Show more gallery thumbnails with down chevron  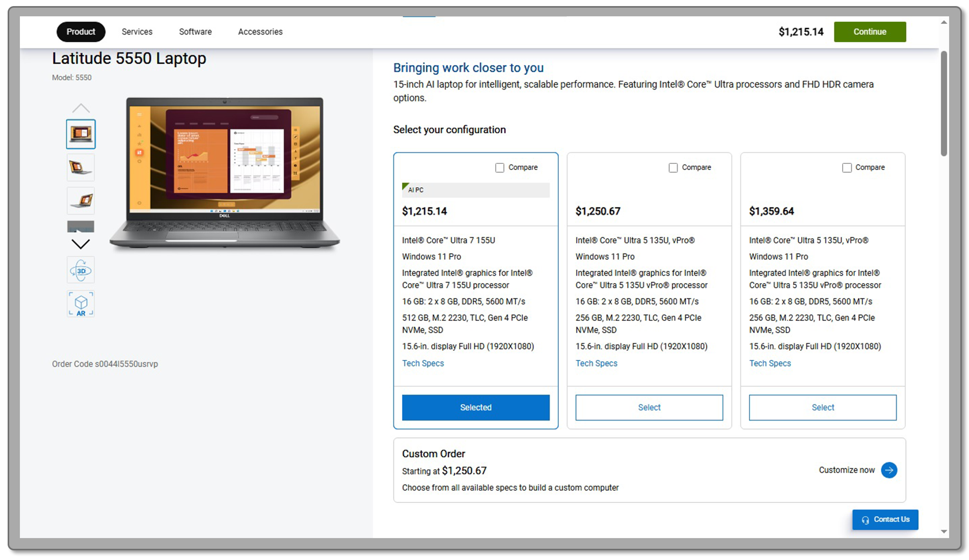pos(80,244)
